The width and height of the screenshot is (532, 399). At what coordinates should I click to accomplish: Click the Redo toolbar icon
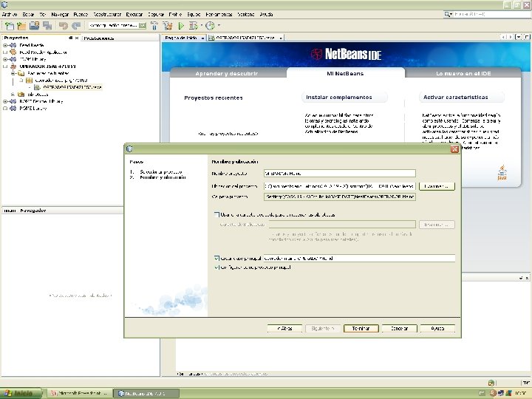pyautogui.click(x=76, y=26)
